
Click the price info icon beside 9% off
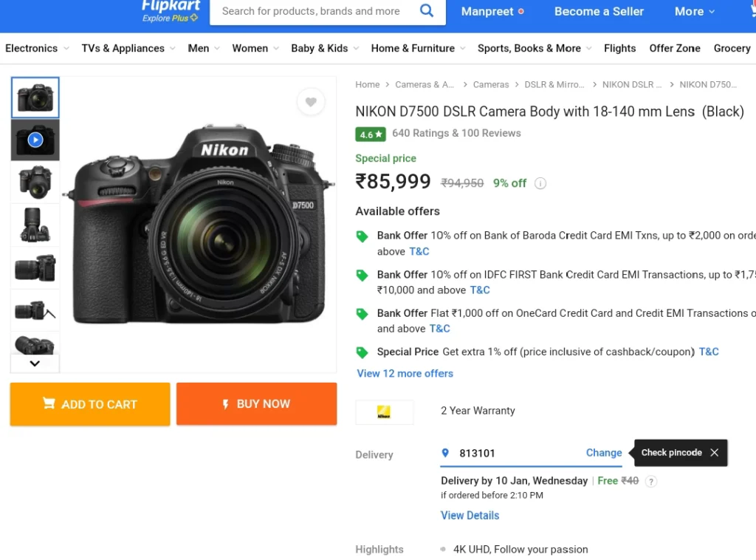pos(540,183)
